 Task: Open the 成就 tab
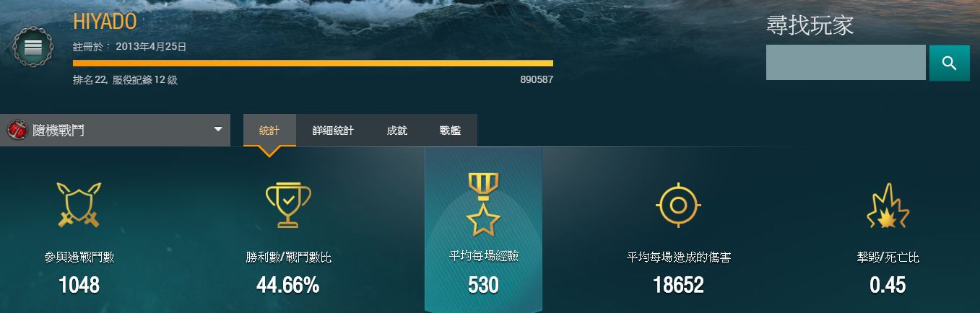point(396,131)
